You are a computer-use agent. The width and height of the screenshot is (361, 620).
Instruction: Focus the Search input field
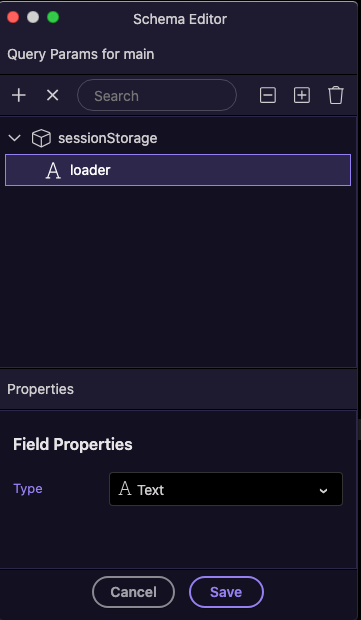point(157,95)
